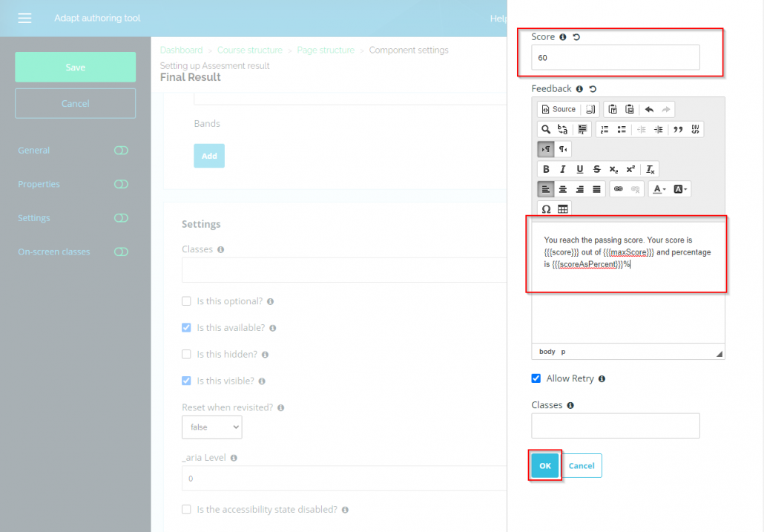764x532 pixels.
Task: Uncheck the Allow Retry checkbox
Action: click(536, 378)
